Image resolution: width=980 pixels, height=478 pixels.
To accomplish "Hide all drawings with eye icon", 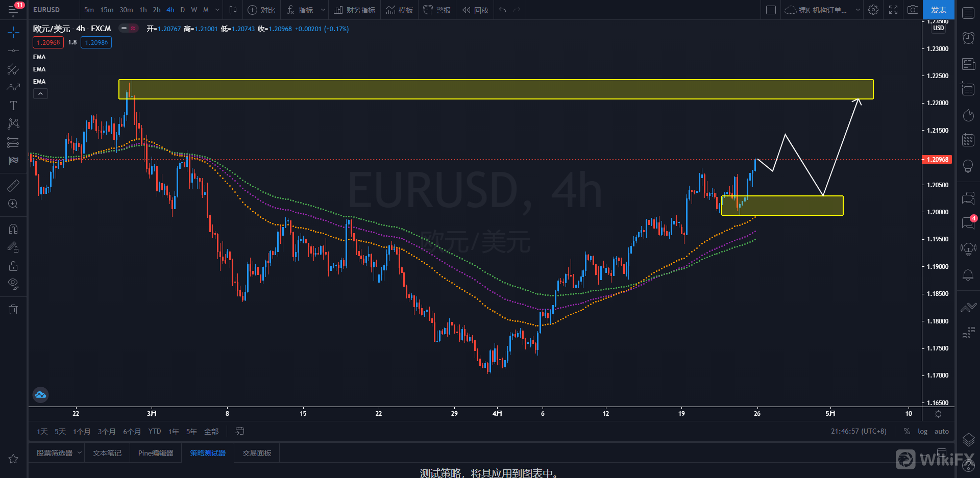I will coord(13,284).
